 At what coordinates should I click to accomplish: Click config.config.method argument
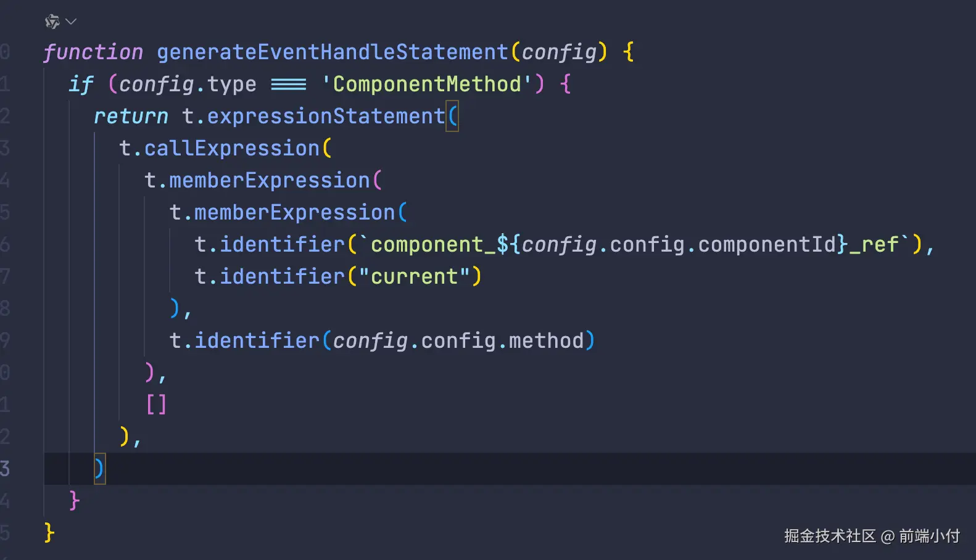click(x=458, y=340)
